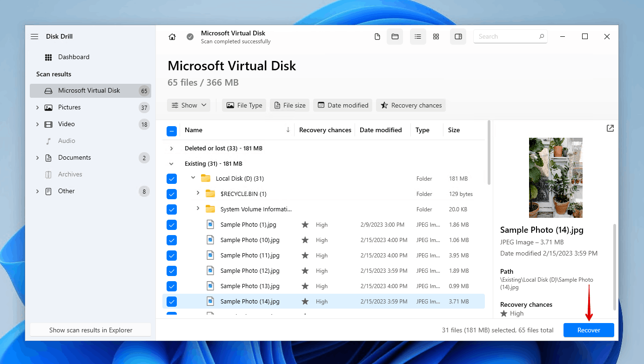
Task: Click the Sample Photo (14) preview thumbnail
Action: [556, 178]
